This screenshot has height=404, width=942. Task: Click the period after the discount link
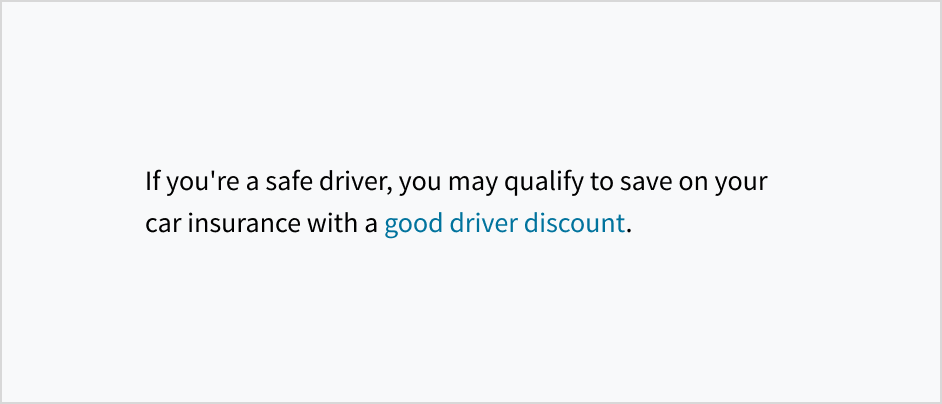point(630,229)
